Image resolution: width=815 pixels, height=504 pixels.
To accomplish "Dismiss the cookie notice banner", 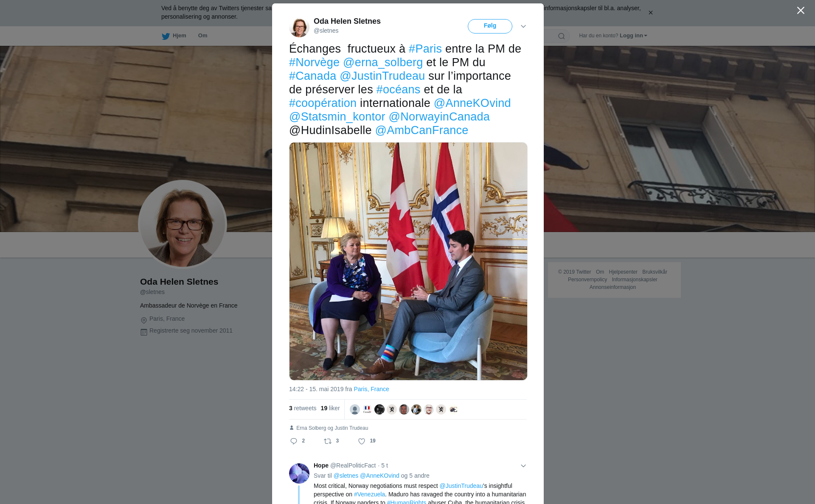I will coord(650,13).
